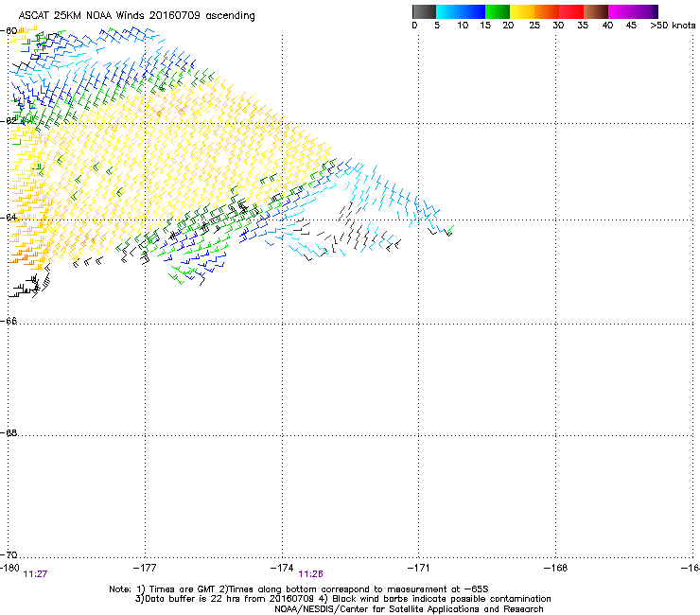Click the '-180' longitude axis label

tap(9, 568)
